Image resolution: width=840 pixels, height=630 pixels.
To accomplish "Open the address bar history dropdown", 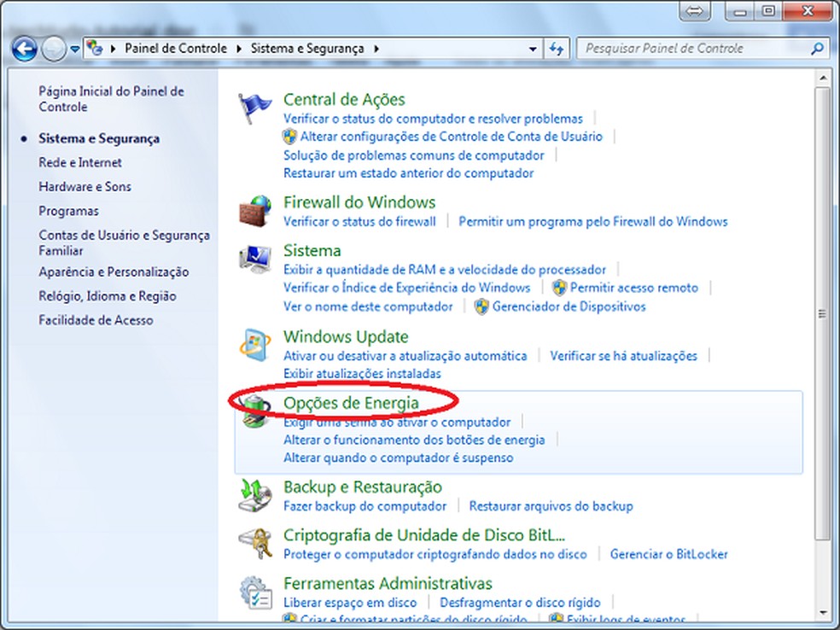I will tap(533, 49).
